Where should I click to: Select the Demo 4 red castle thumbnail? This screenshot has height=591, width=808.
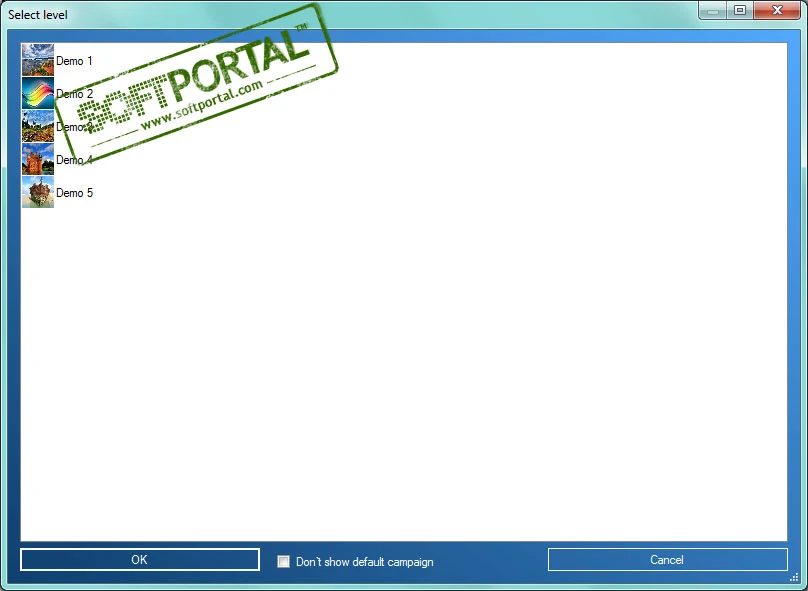pyautogui.click(x=38, y=159)
